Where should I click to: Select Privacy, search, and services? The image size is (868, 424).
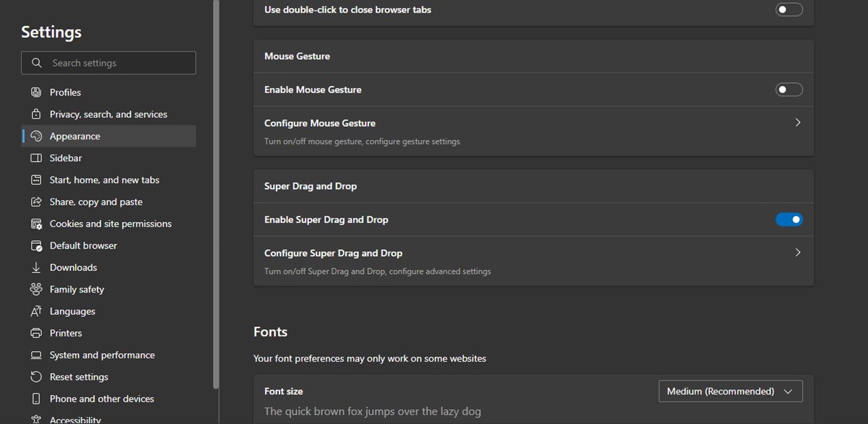tap(108, 114)
